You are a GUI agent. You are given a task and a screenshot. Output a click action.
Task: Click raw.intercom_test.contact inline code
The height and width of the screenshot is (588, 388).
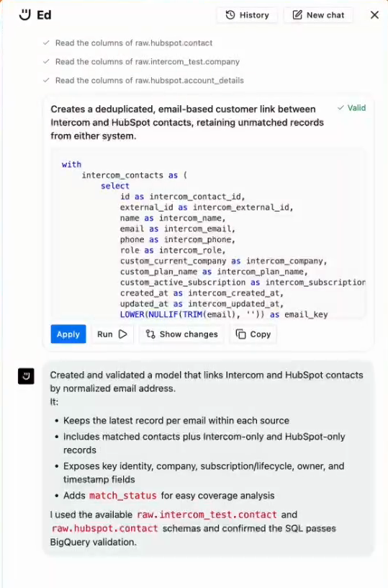207,514
